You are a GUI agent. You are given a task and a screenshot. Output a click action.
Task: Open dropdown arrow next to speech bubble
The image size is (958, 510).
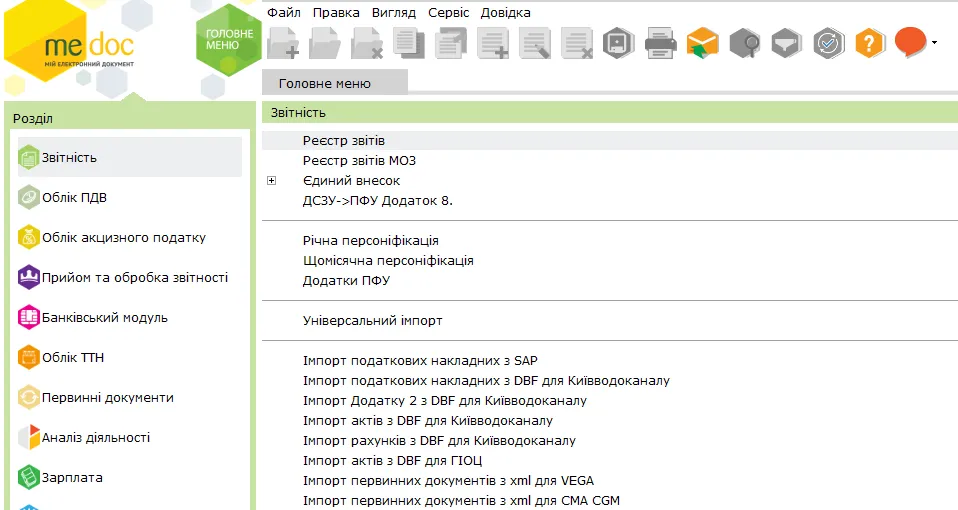934,43
